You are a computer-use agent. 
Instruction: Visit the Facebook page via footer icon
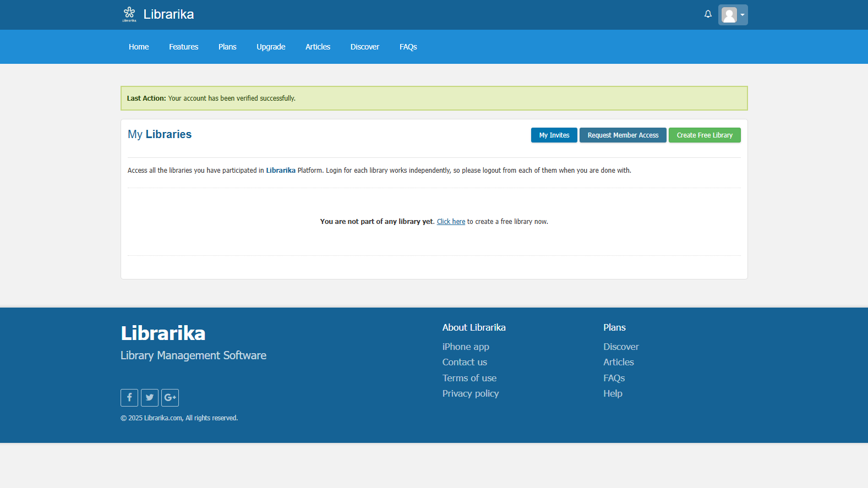[x=129, y=397]
